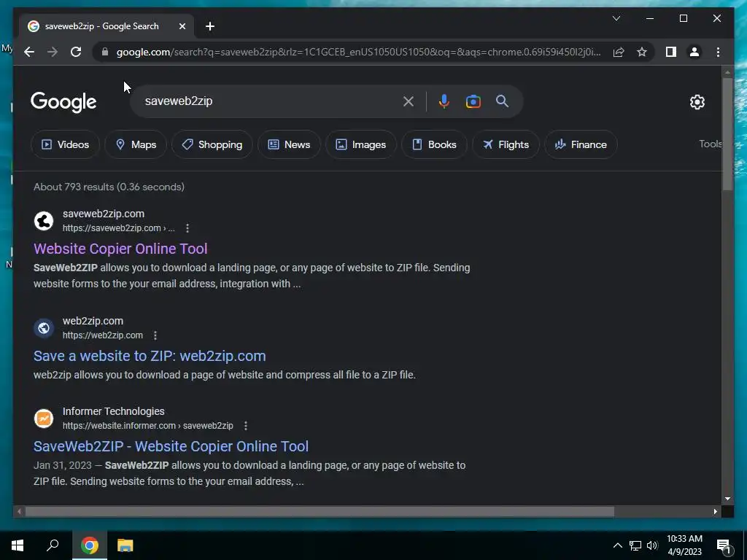Image resolution: width=747 pixels, height=560 pixels.
Task: Show hidden system tray icons
Action: tap(617, 545)
